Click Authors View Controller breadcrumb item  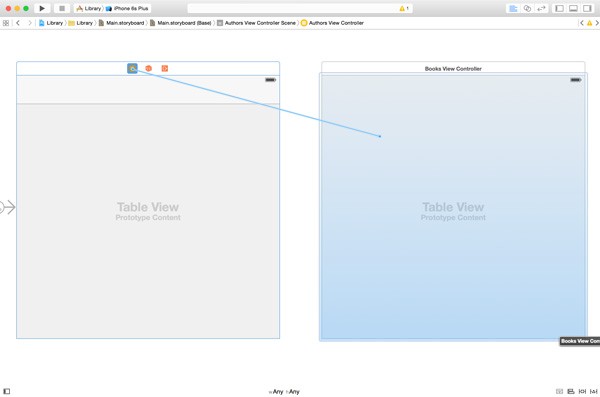(x=332, y=23)
